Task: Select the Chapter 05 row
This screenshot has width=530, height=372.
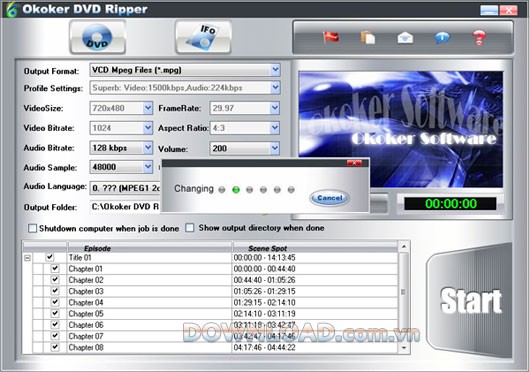Action: pyautogui.click(x=211, y=313)
